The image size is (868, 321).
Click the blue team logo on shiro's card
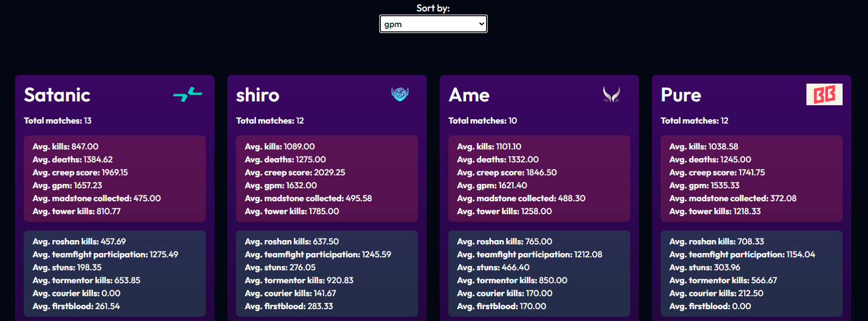[400, 94]
